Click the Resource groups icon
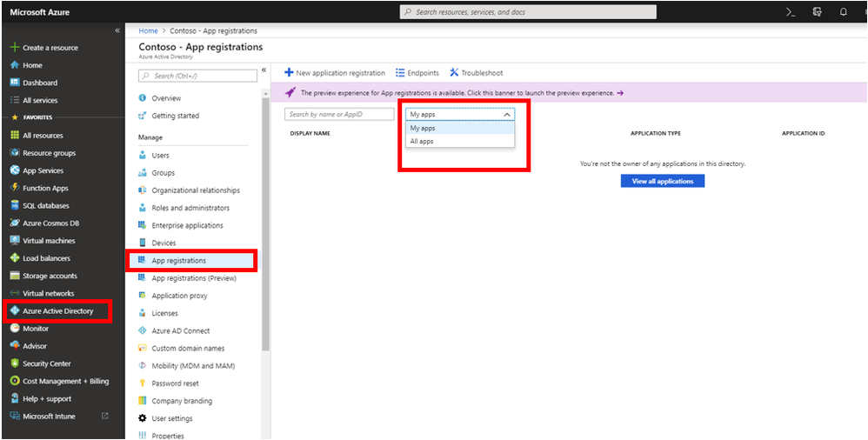This screenshot has width=868, height=440. (x=15, y=153)
